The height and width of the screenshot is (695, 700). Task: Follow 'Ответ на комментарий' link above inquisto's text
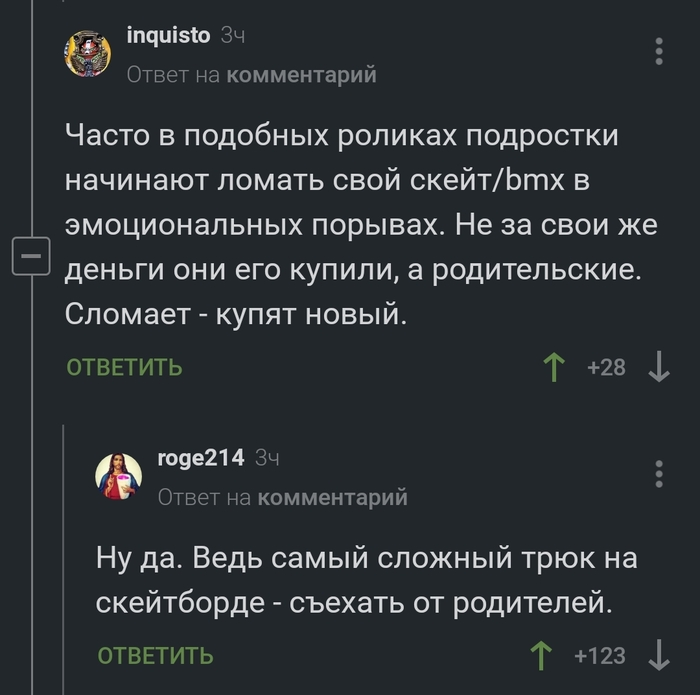coord(251,75)
